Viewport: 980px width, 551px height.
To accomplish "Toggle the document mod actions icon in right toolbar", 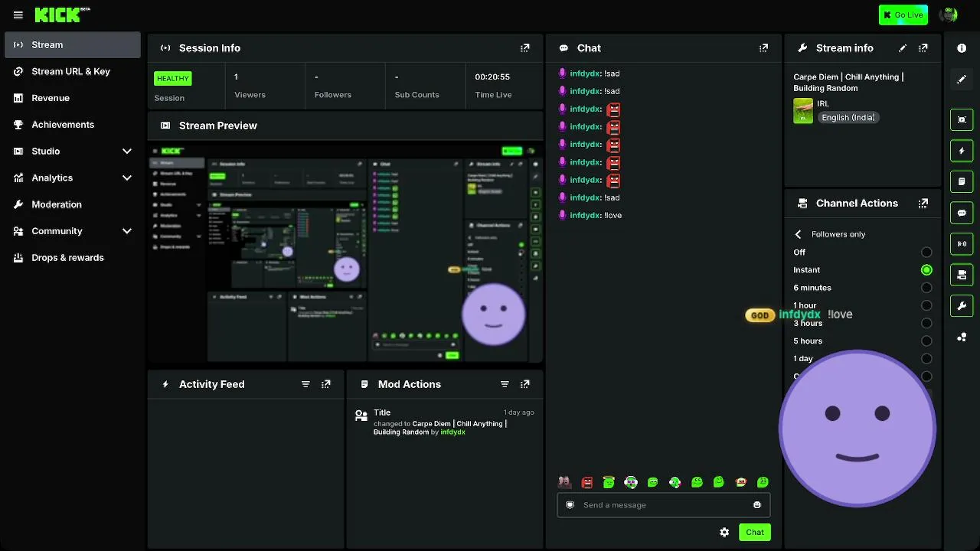I will [x=962, y=182].
